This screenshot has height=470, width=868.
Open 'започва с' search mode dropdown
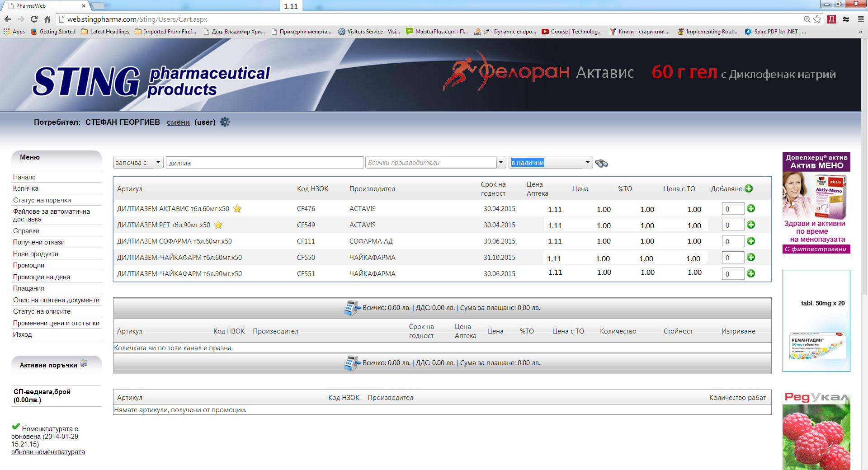138,163
